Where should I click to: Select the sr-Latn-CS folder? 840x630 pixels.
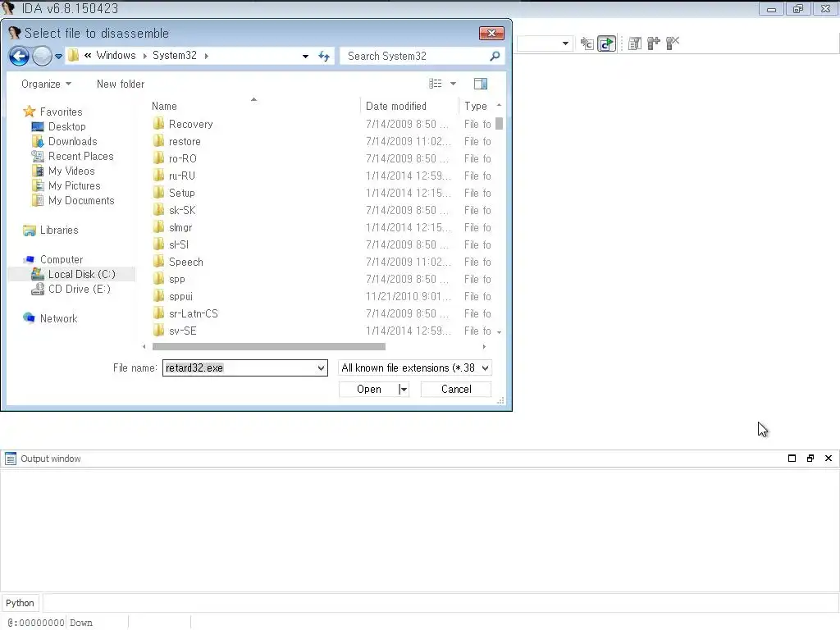point(193,313)
